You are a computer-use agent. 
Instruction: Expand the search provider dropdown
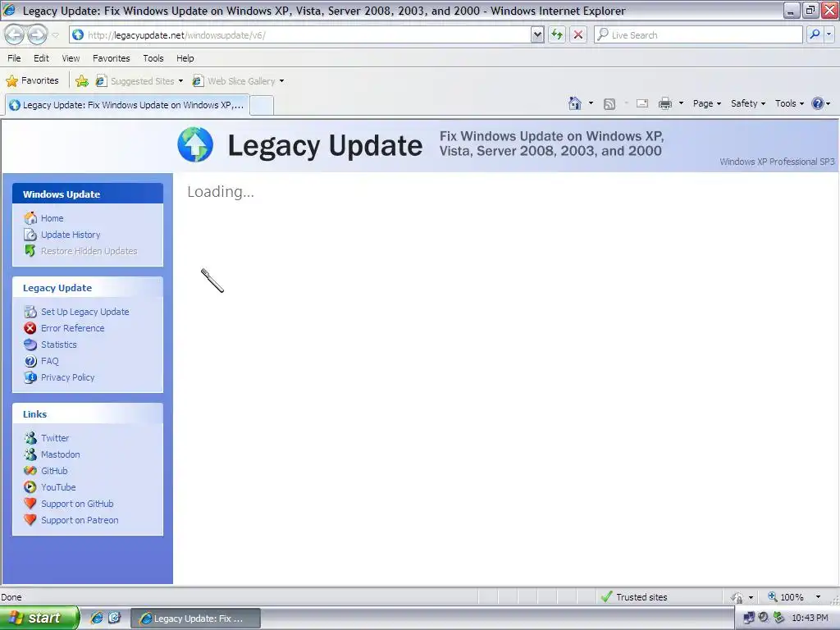pos(829,34)
